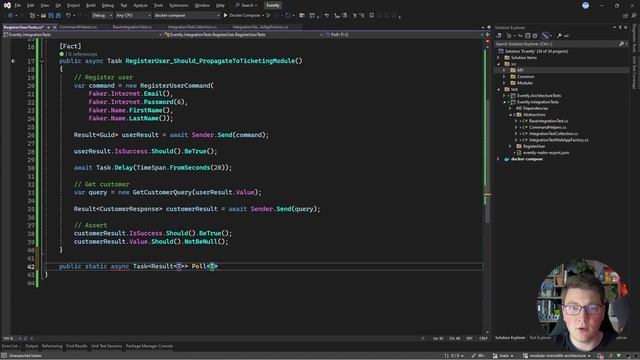The height and width of the screenshot is (360, 640).
Task: Open the File menu
Action: pyautogui.click(x=18, y=5)
